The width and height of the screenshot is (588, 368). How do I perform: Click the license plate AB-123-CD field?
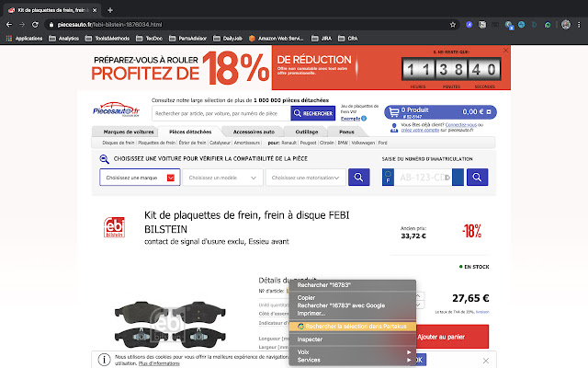[423, 178]
